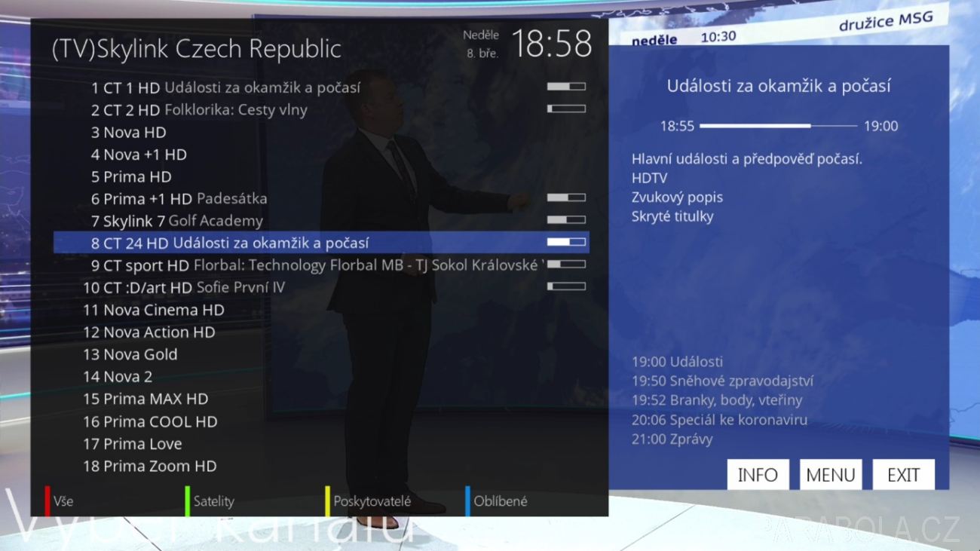Open the Oblíbené favorites filter

[501, 501]
